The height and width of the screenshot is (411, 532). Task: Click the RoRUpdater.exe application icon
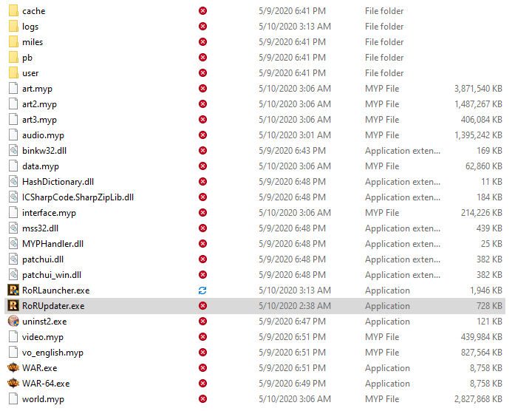pos(13,306)
